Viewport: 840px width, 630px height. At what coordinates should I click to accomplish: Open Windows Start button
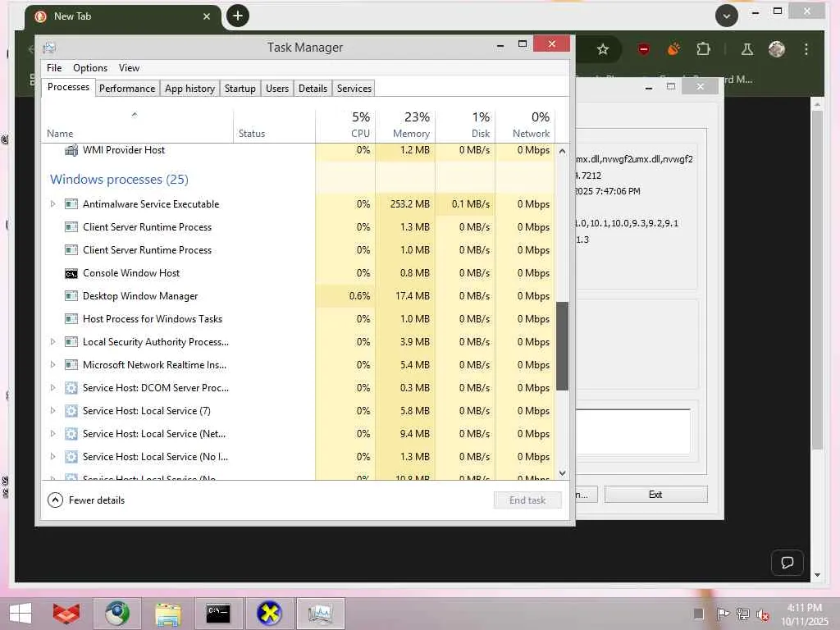point(21,614)
